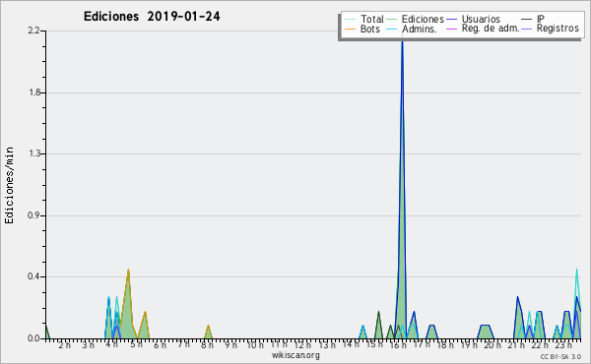Click the '19 h' x-axis label
The image size is (591, 364).
click(469, 345)
